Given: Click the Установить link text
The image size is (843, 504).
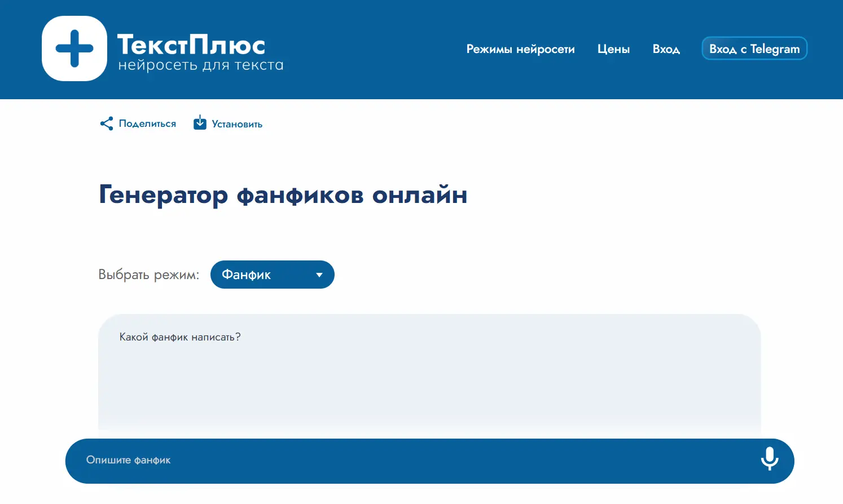Looking at the screenshot, I should point(237,124).
